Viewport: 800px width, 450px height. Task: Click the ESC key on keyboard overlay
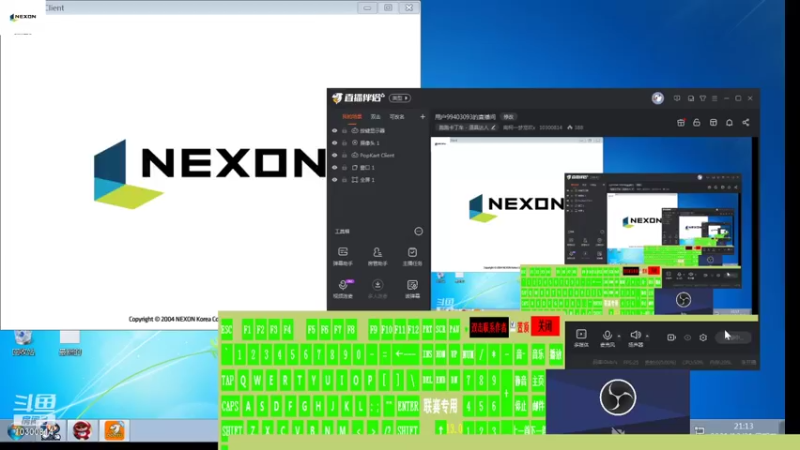[227, 330]
